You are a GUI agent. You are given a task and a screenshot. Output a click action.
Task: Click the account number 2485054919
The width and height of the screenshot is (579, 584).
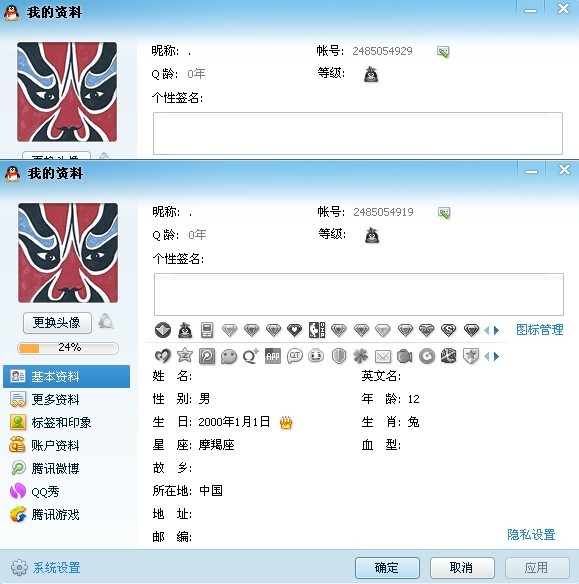tap(383, 212)
